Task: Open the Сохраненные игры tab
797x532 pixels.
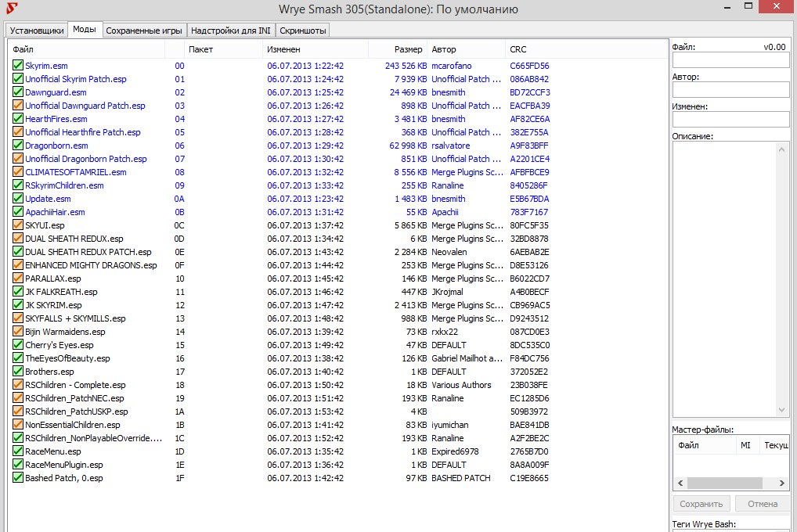Action: [144, 31]
